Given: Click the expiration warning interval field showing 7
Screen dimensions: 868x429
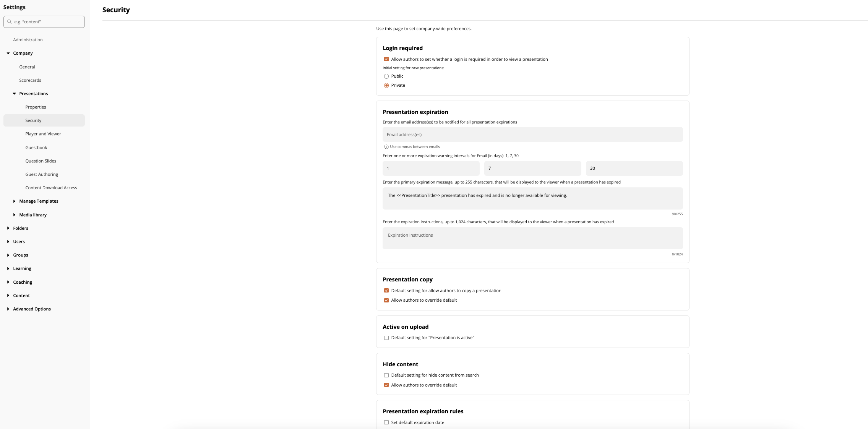Looking at the screenshot, I should [532, 168].
